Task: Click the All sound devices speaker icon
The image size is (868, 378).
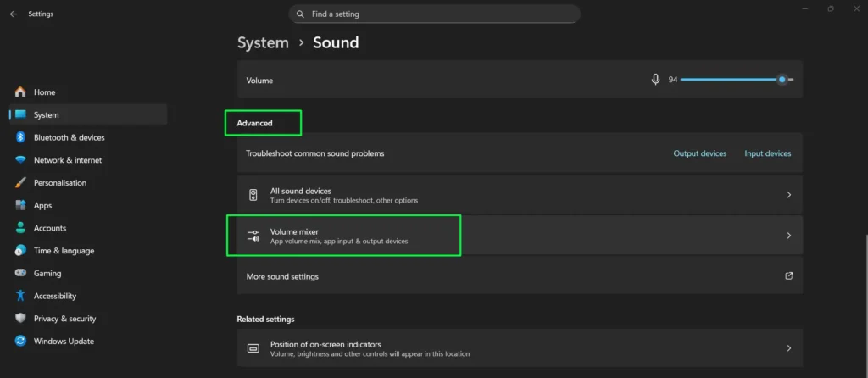Action: tap(253, 195)
